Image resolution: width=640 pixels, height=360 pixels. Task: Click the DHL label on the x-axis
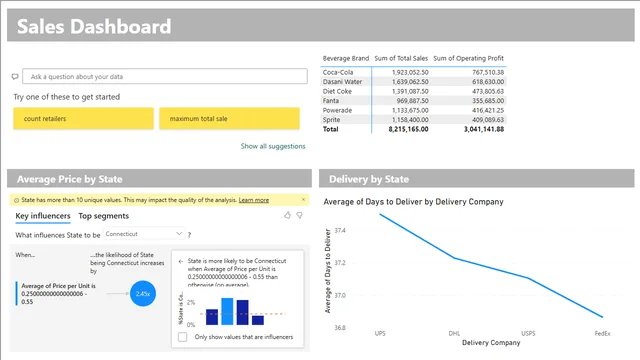[454, 333]
